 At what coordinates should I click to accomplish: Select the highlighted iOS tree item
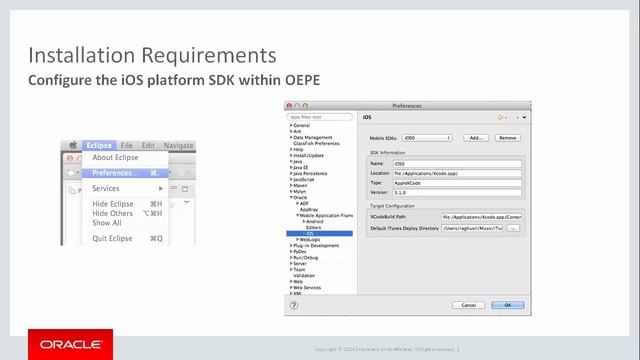point(319,233)
